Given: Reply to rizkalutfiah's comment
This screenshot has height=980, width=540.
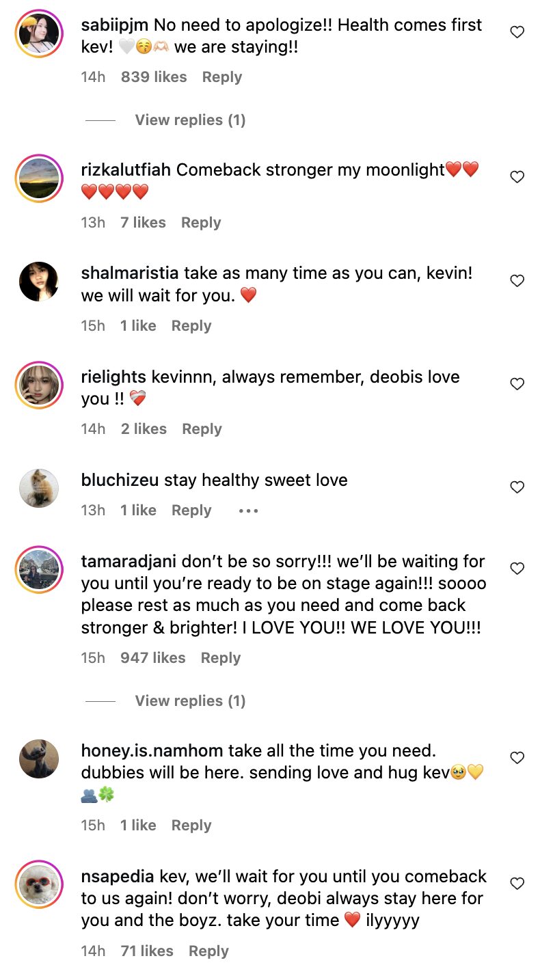Looking at the screenshot, I should [x=201, y=223].
